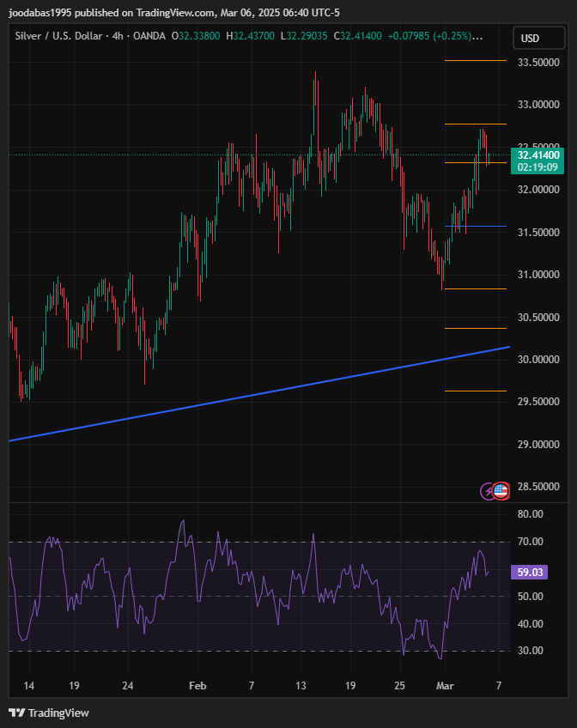The height and width of the screenshot is (728, 577).
Task: Click the current price label 32.41400
Action: tap(538, 155)
